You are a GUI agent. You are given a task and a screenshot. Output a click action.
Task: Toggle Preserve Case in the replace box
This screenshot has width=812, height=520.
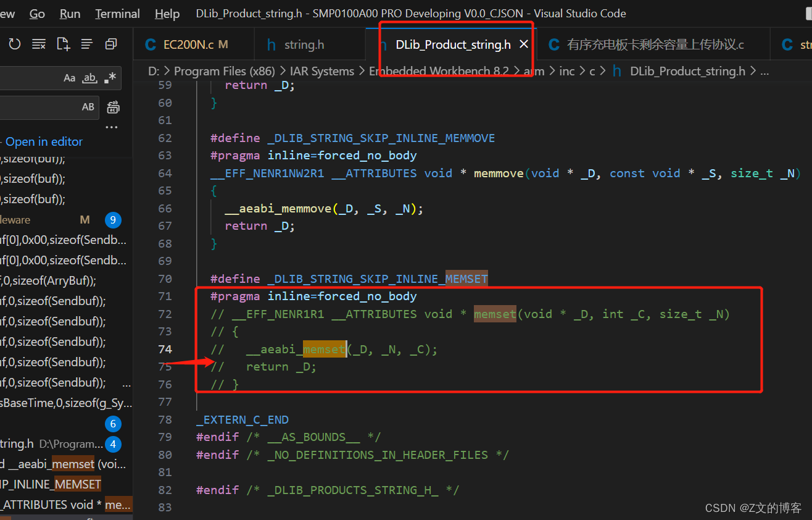click(88, 107)
